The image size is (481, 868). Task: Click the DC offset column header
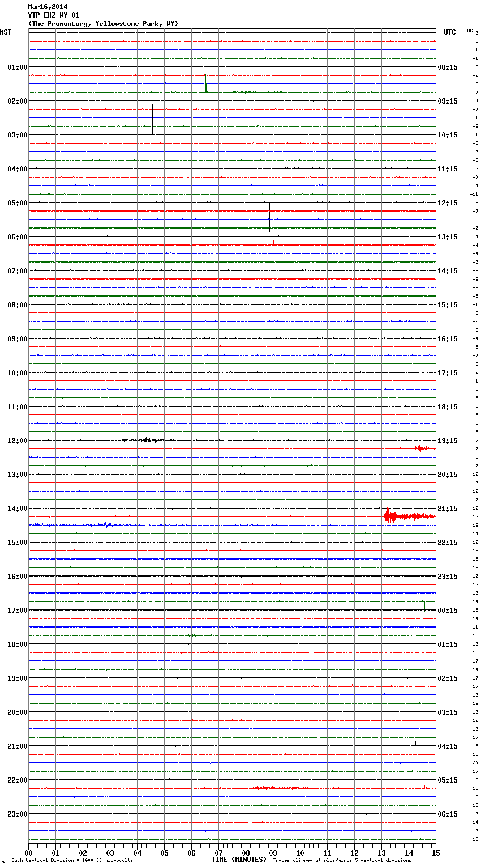471,31
